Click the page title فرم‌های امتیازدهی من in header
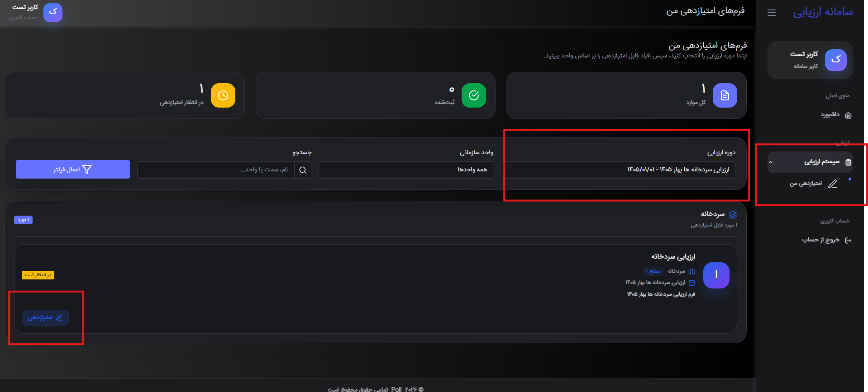Image resolution: width=868 pixels, height=392 pixels. [x=705, y=11]
